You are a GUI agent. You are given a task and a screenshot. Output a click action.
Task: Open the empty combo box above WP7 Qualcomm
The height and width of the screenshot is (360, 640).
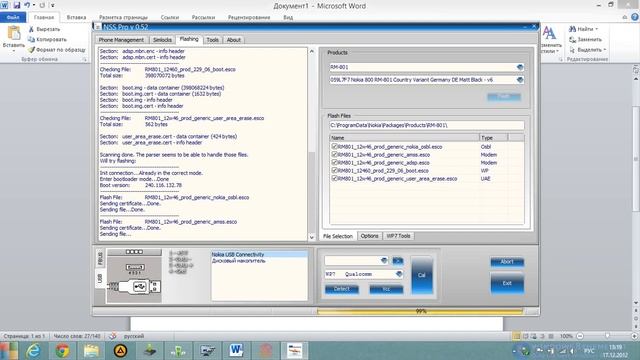(384, 260)
